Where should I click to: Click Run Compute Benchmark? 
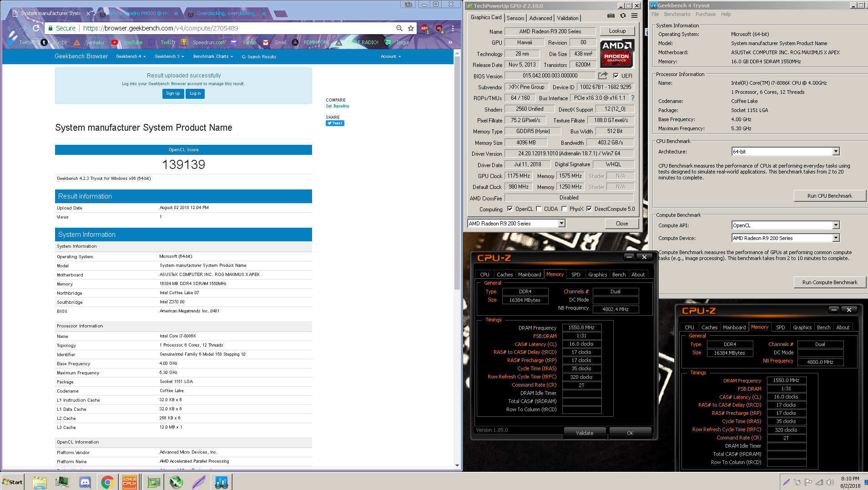point(829,282)
